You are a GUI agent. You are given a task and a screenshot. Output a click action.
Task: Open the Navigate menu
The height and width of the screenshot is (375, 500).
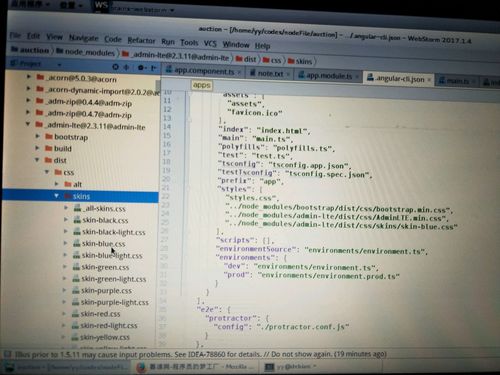tap(83, 38)
